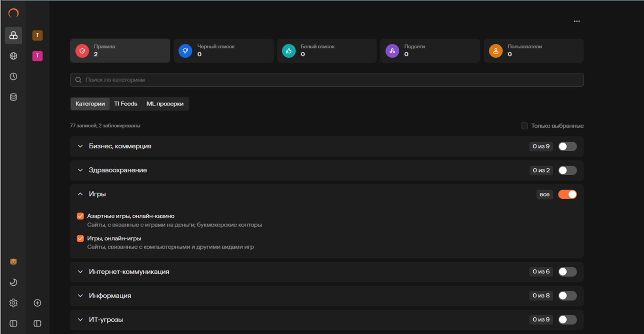Viewport: 644px width, 334px height.
Task: Open the clock history icon in sidebar
Action: 13,77
